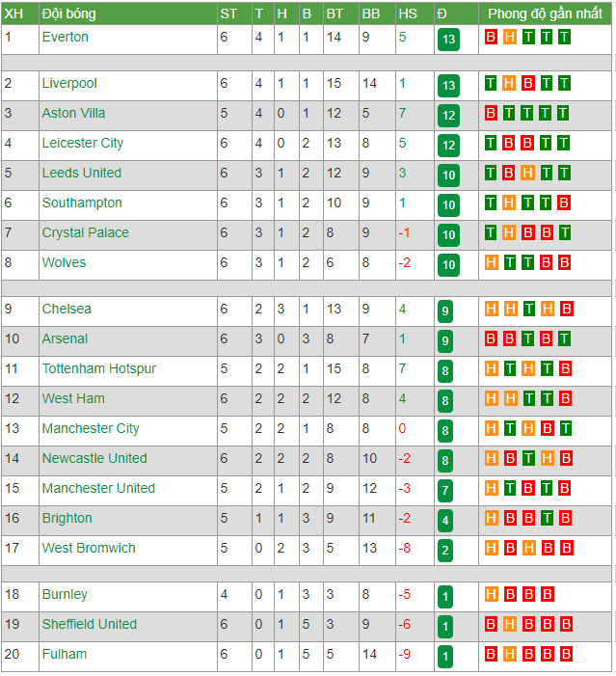The height and width of the screenshot is (676, 616).
Task: Click Southampton's last red B form icon
Action: (x=563, y=203)
